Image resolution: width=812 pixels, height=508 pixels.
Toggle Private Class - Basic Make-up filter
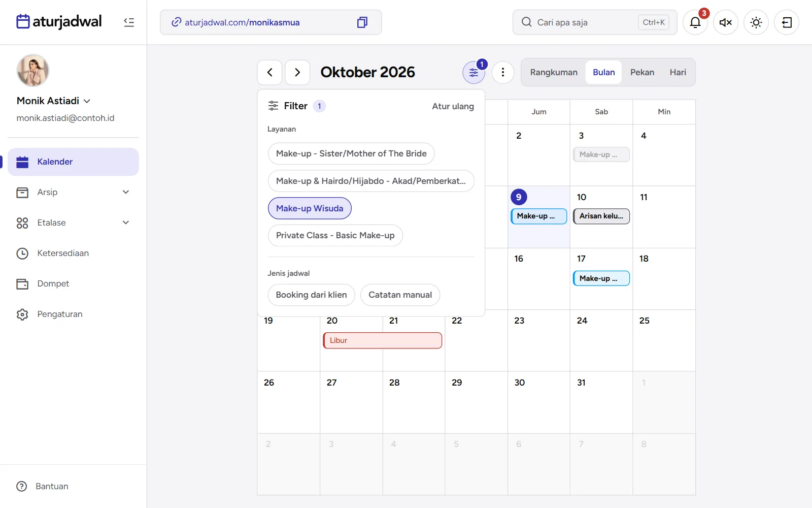coord(335,235)
